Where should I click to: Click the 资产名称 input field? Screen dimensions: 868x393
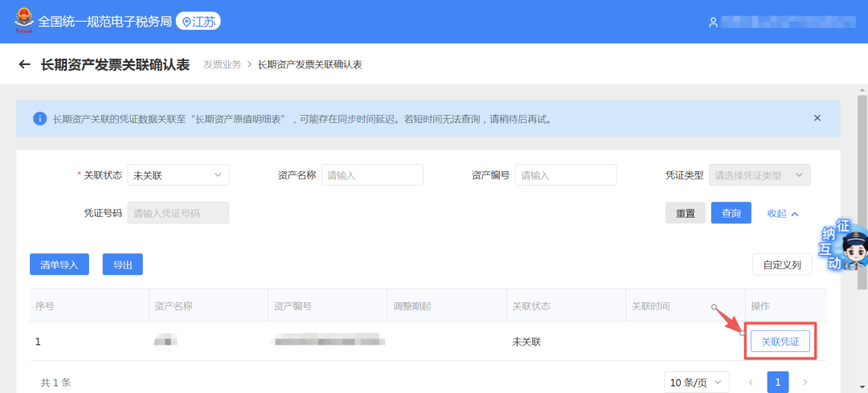pyautogui.click(x=372, y=175)
